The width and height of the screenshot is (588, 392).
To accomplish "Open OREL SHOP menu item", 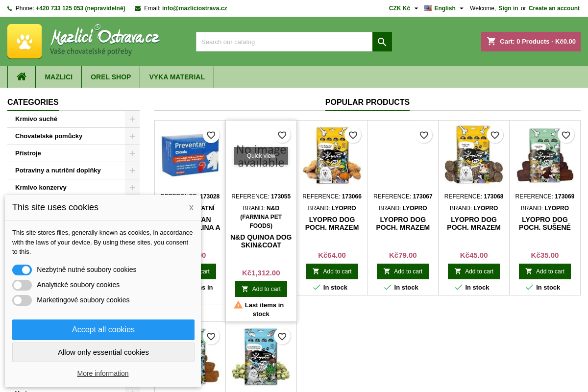I will point(111,77).
